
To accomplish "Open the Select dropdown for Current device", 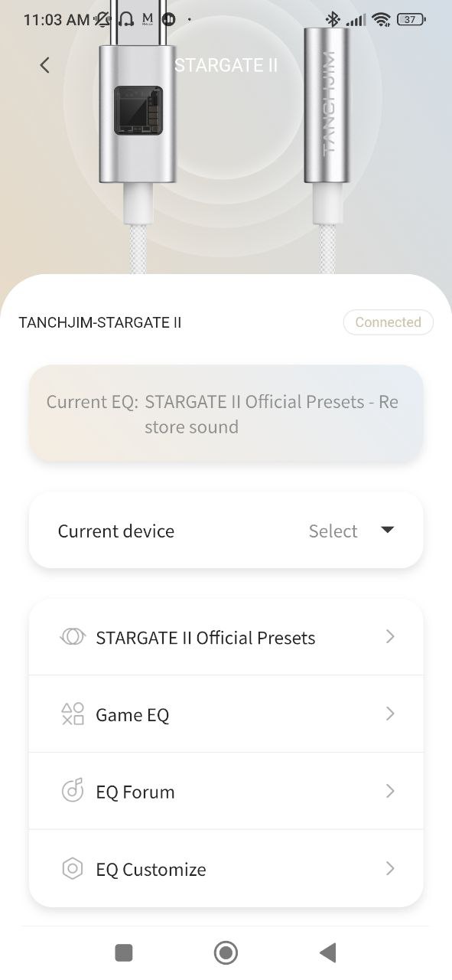I will click(x=353, y=531).
